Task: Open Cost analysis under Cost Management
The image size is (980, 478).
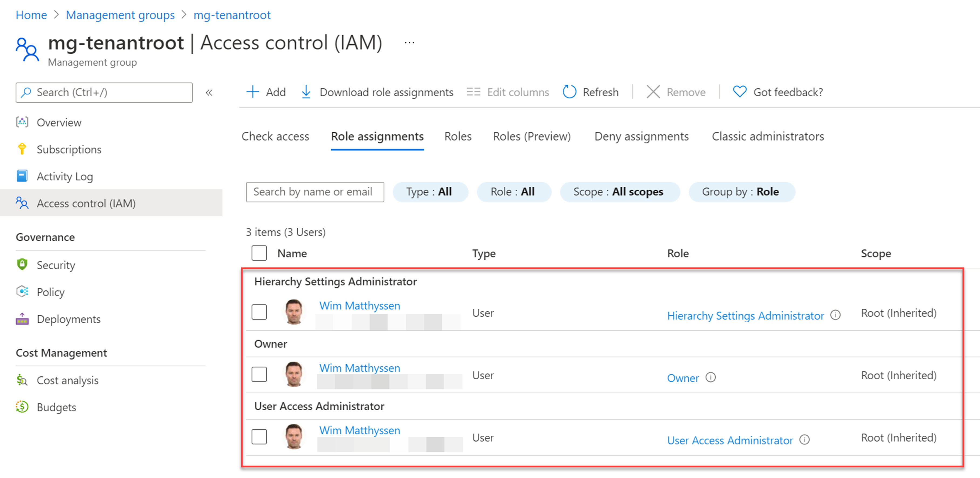Action: (67, 380)
